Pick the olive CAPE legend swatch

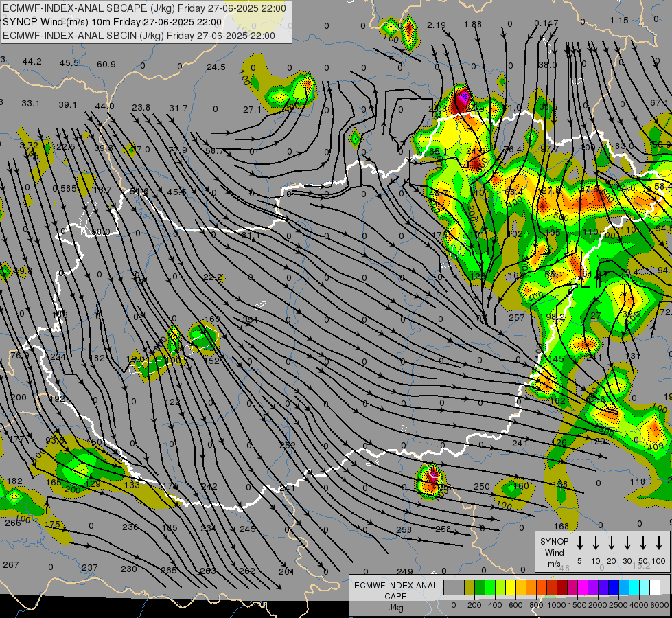pos(470,588)
